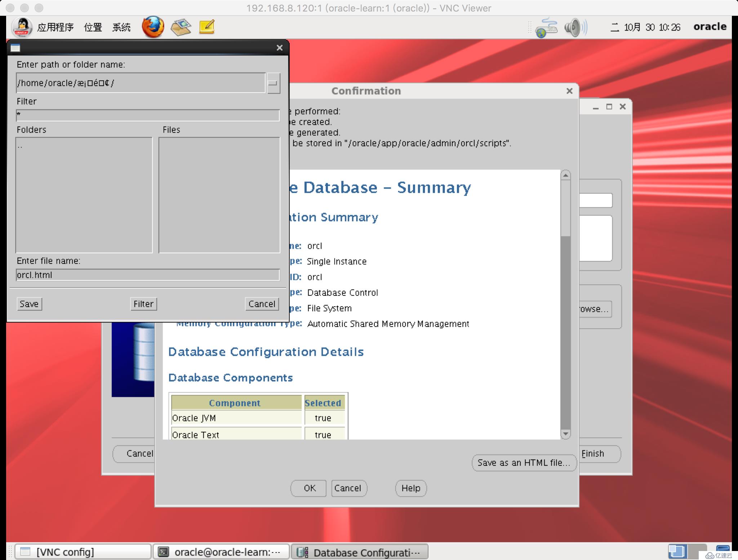Click the Database Control value text
The height and width of the screenshot is (560, 738).
[x=342, y=293]
